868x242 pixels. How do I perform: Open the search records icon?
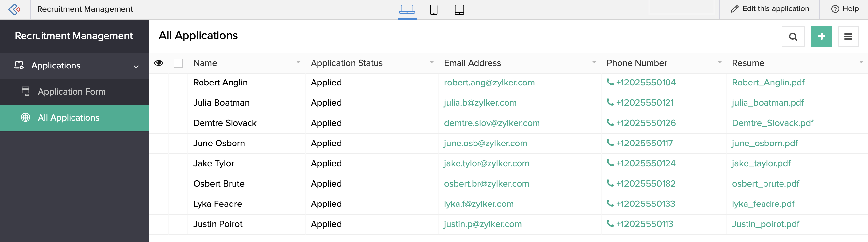tap(793, 37)
